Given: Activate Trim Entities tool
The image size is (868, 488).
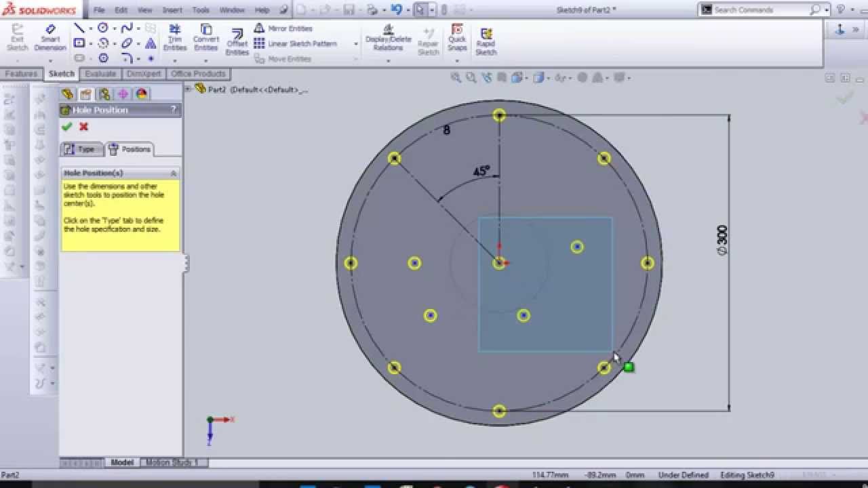Looking at the screenshot, I should click(174, 37).
